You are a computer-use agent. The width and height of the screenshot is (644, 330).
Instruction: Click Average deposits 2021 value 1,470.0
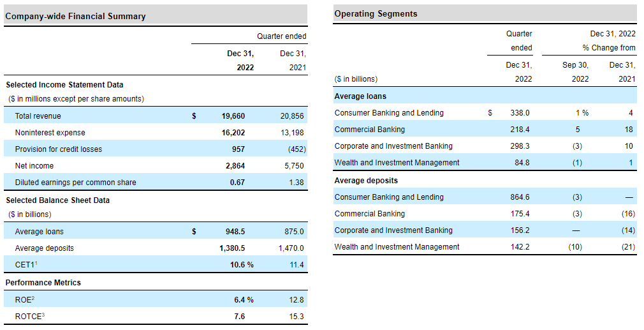[x=291, y=248]
